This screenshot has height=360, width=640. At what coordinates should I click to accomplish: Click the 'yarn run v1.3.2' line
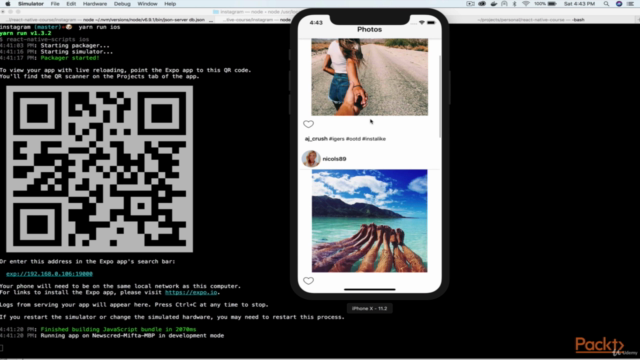[x=26, y=33]
